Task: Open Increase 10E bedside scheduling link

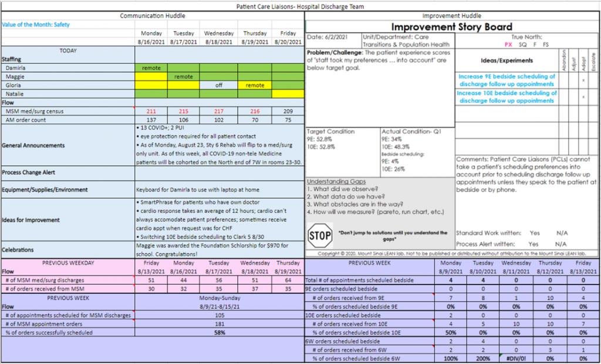Action: 507,97
